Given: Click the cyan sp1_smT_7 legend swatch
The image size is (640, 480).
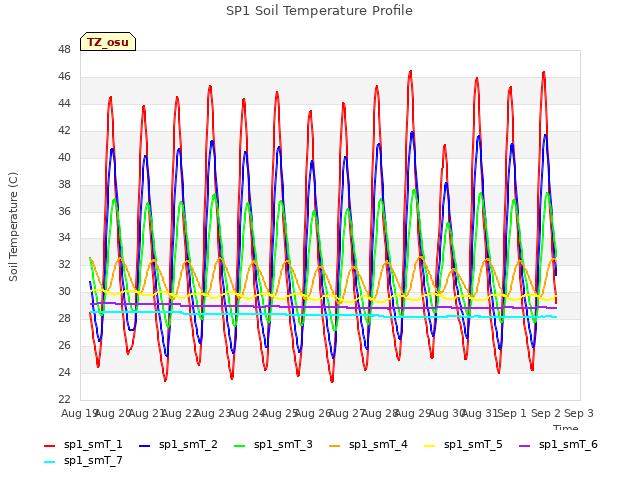Looking at the screenshot, I should (49, 462).
